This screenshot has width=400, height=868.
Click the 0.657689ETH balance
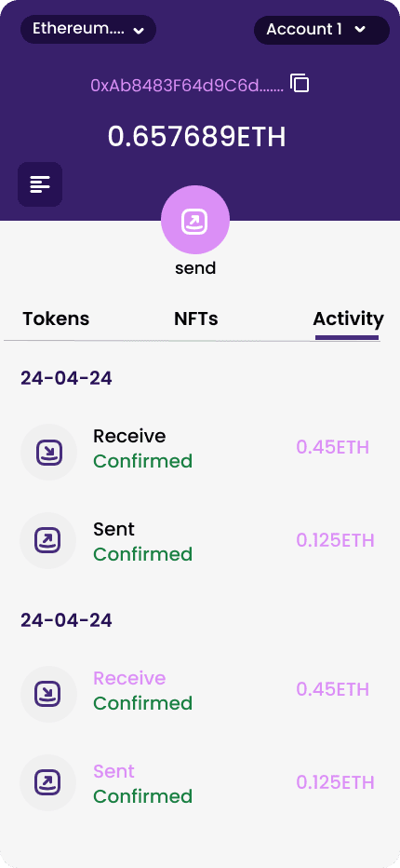tap(196, 137)
